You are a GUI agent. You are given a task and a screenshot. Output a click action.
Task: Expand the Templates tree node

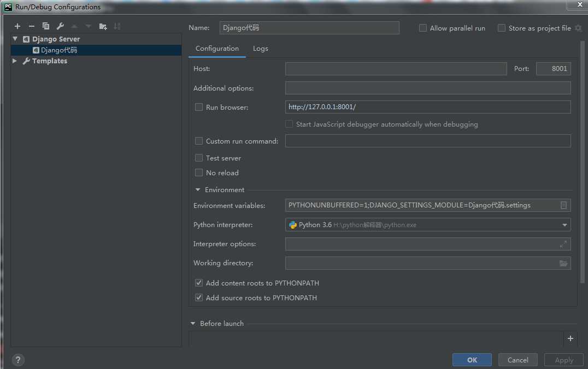coord(15,61)
